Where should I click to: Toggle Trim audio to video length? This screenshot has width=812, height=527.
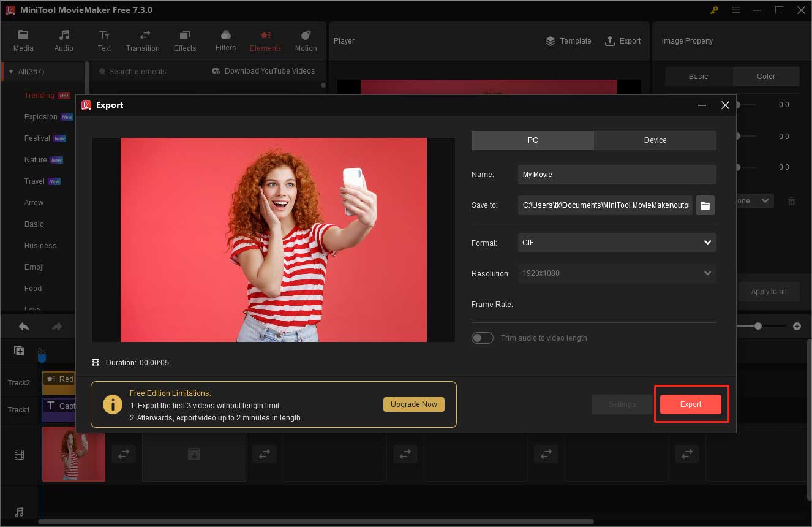483,338
